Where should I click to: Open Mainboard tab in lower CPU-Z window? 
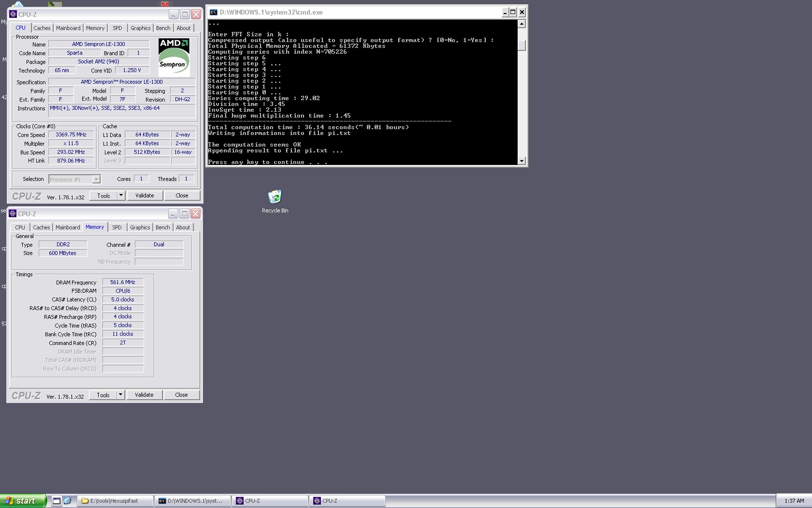[68, 227]
